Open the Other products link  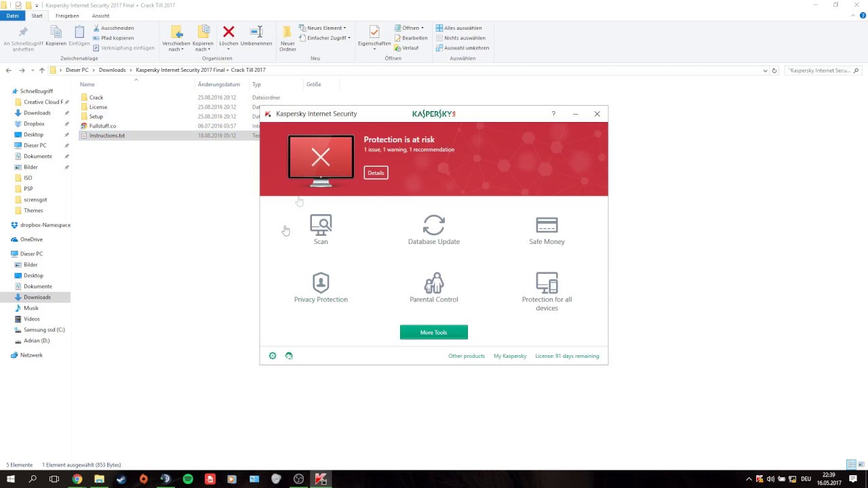467,356
